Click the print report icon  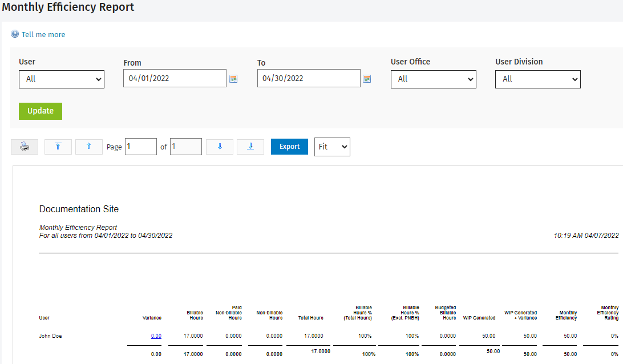pyautogui.click(x=24, y=147)
